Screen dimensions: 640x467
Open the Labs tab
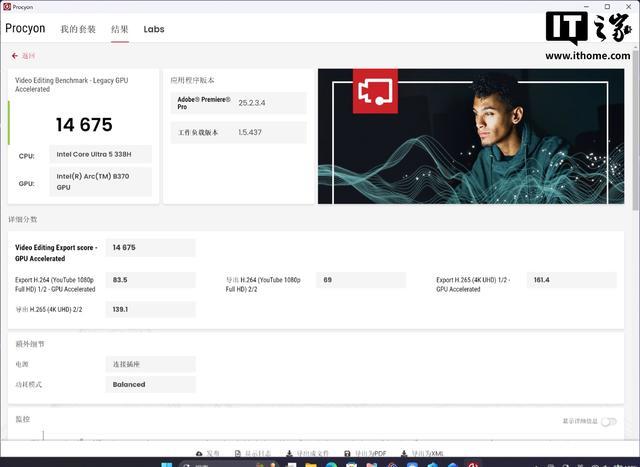tap(154, 29)
